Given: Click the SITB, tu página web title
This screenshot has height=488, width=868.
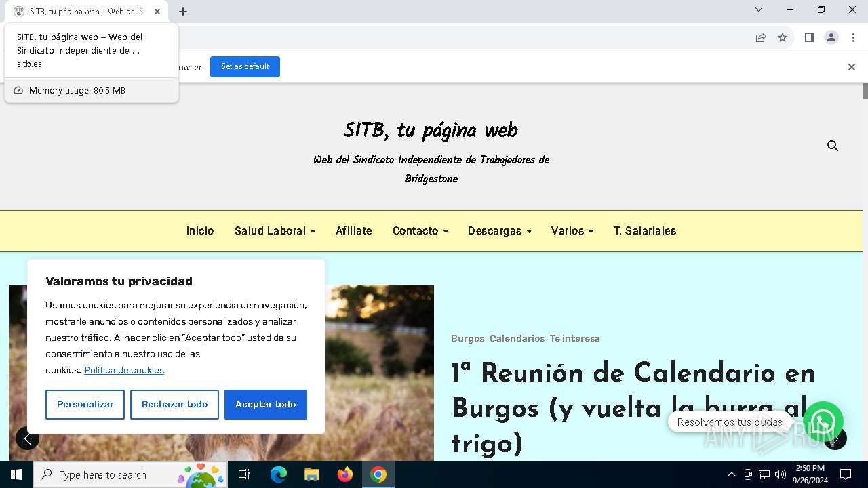Looking at the screenshot, I should [x=431, y=130].
